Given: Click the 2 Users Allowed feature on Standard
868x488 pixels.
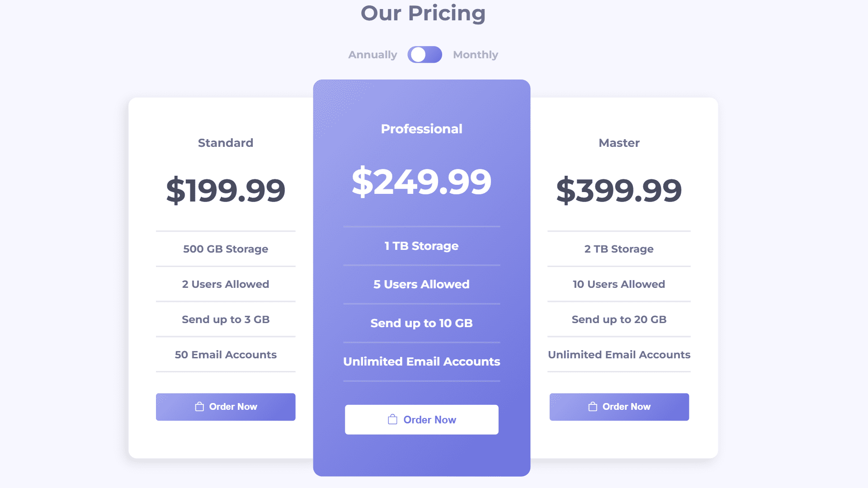Looking at the screenshot, I should coord(226,284).
